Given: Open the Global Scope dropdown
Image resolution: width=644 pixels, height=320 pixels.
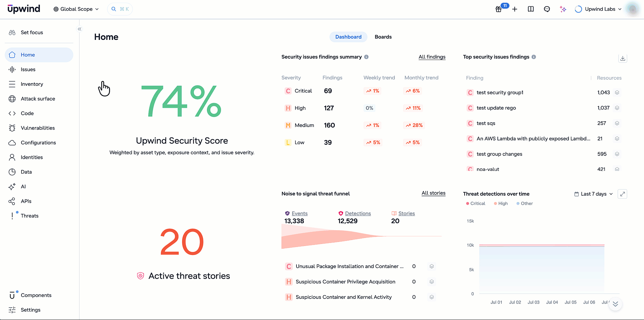Looking at the screenshot, I should pyautogui.click(x=76, y=9).
